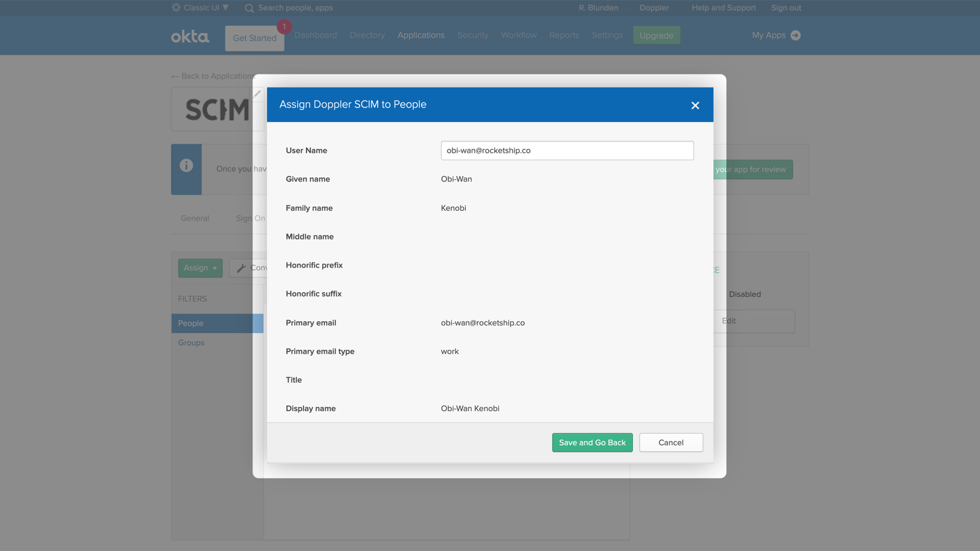This screenshot has height=551, width=980.
Task: Cancel the assignment dialog
Action: (x=671, y=442)
